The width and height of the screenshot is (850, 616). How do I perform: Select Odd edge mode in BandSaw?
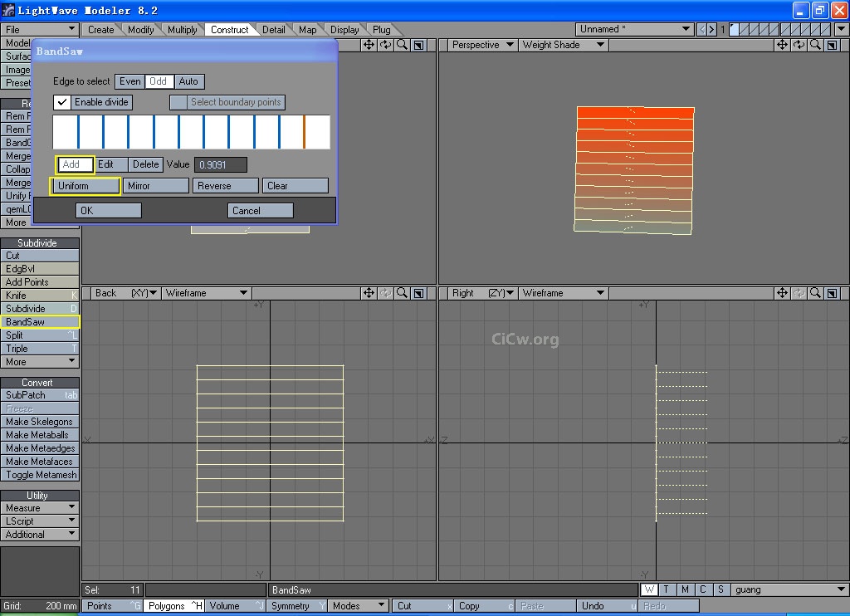(159, 81)
